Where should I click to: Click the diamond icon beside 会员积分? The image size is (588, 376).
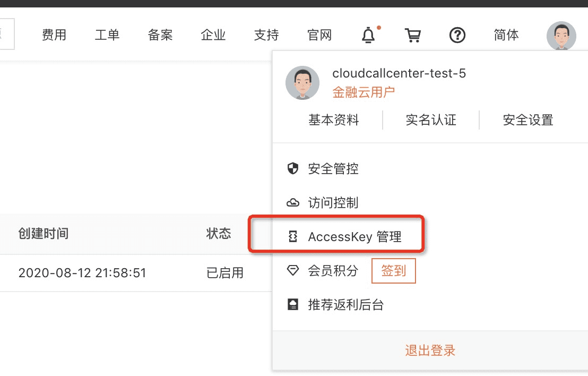tap(292, 270)
